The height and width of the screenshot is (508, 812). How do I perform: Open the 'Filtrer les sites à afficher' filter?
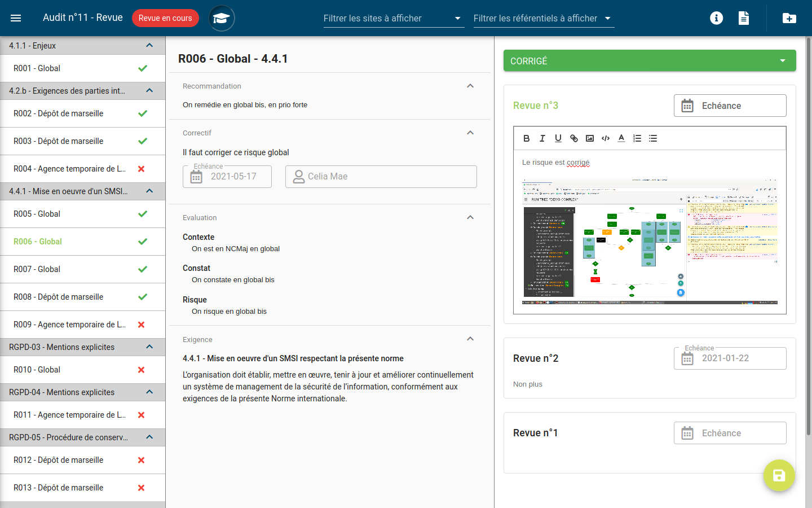coord(393,19)
